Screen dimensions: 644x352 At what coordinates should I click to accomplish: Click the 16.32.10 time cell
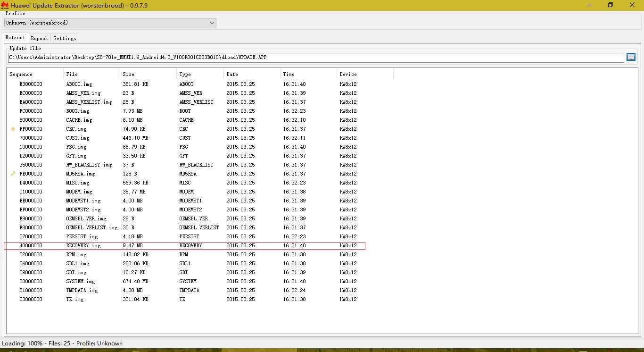pyautogui.click(x=294, y=120)
